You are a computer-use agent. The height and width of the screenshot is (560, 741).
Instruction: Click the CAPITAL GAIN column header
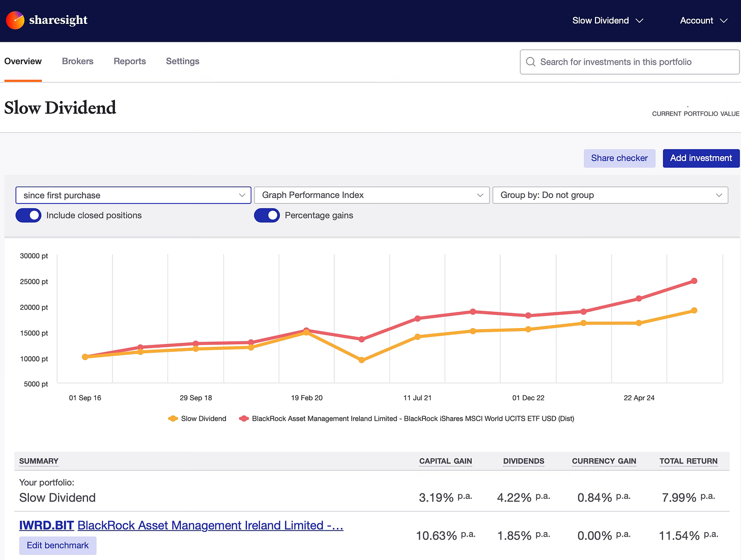446,461
